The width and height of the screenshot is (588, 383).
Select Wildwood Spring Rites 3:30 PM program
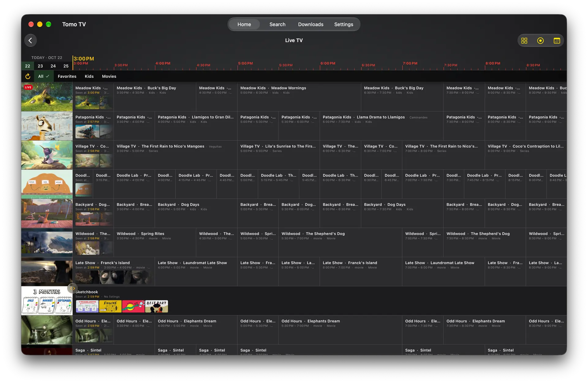pyautogui.click(x=155, y=242)
